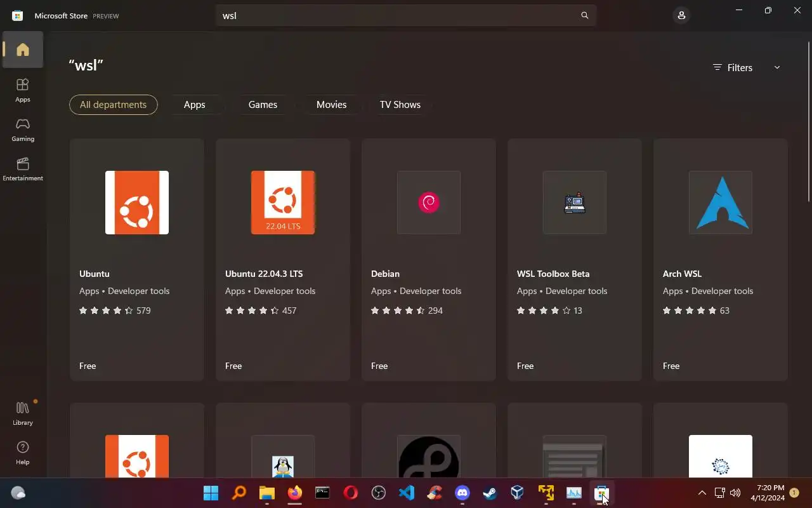
Task: Select the All departments tab
Action: 114,105
